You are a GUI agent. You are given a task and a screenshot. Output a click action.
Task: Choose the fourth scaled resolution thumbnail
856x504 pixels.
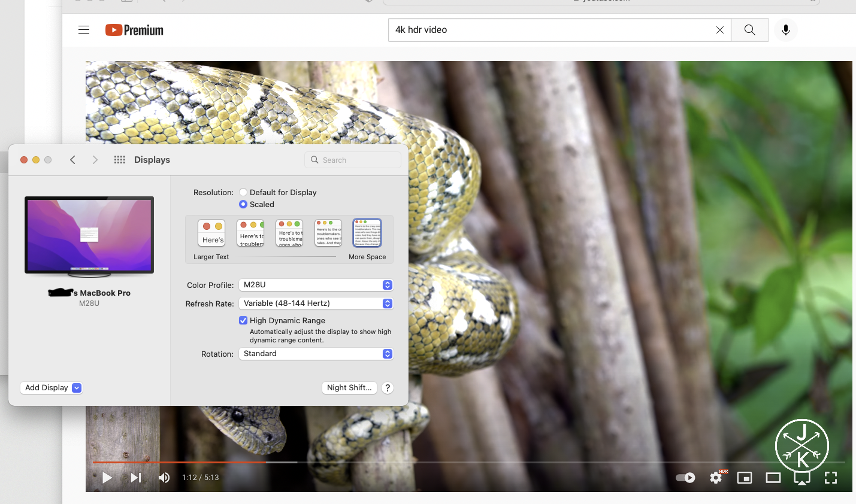[x=328, y=233]
